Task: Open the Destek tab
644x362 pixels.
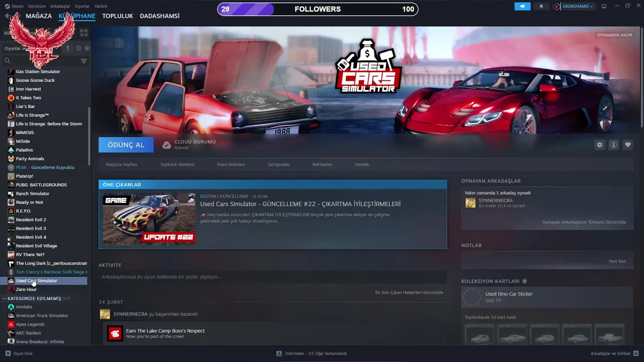Action: coord(362,164)
